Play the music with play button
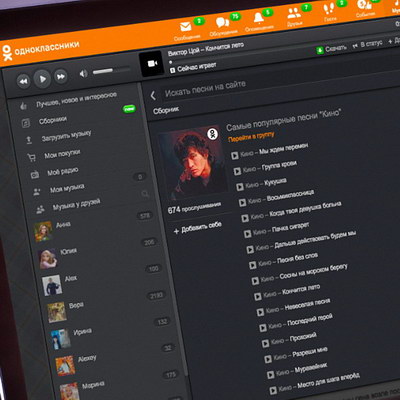 coord(42,79)
